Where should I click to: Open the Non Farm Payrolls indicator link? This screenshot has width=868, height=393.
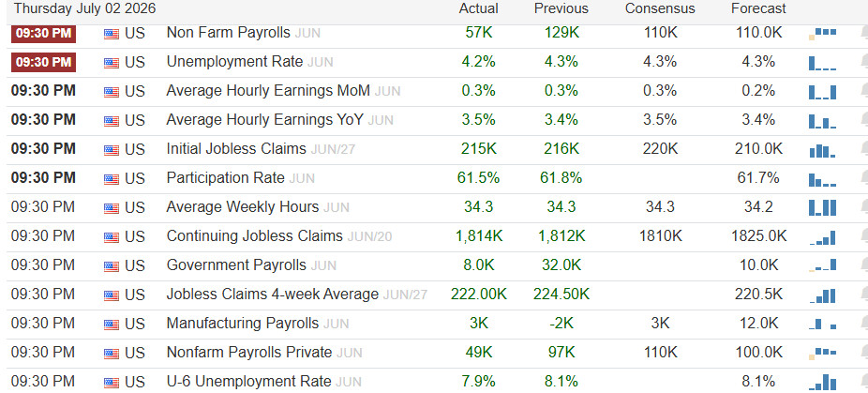[x=228, y=33]
